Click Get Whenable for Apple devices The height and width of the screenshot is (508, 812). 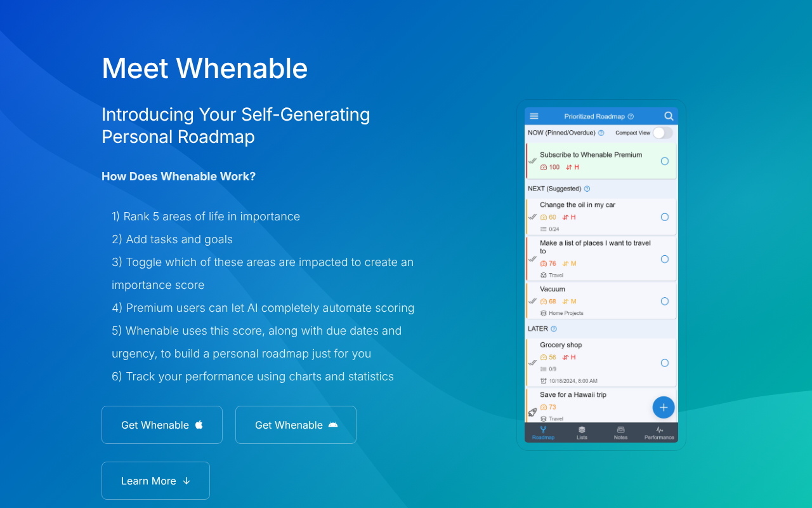[162, 424]
